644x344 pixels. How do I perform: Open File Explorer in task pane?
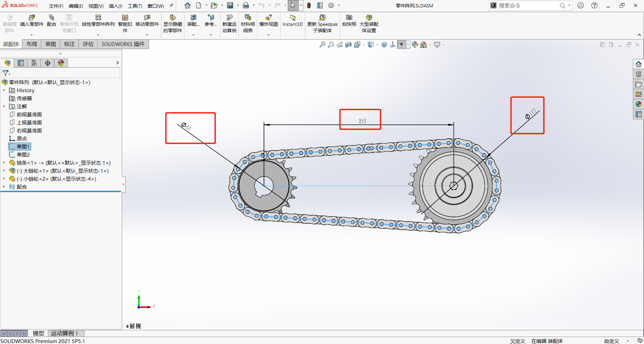[x=638, y=84]
